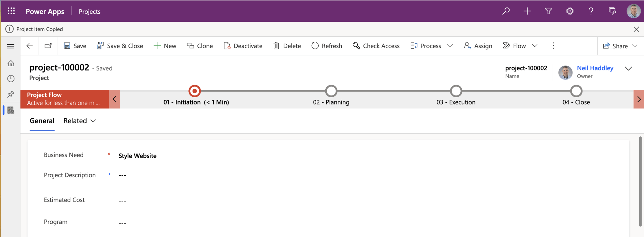644x237 pixels.
Task: Click the form vertical scrollbar
Action: click(640, 181)
